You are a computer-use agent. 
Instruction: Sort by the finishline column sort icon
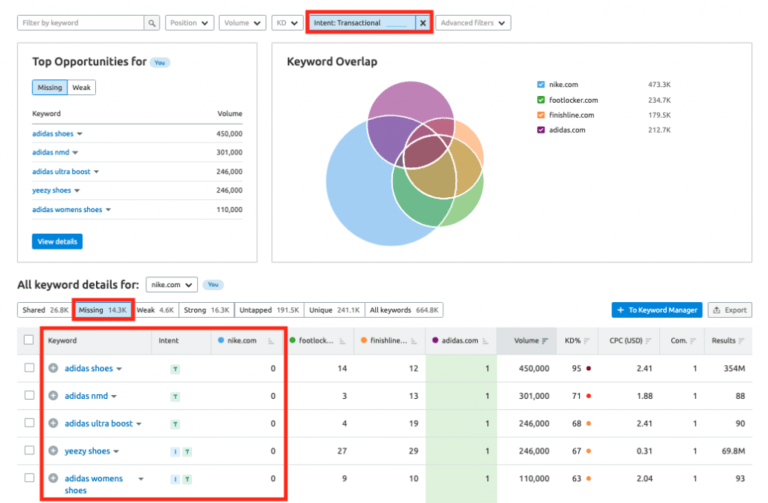pyautogui.click(x=414, y=341)
